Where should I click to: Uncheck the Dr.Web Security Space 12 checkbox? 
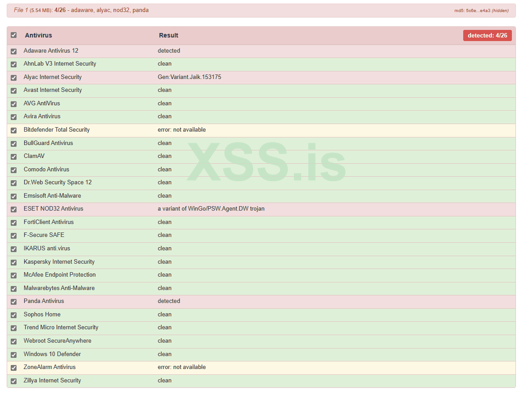(13, 183)
